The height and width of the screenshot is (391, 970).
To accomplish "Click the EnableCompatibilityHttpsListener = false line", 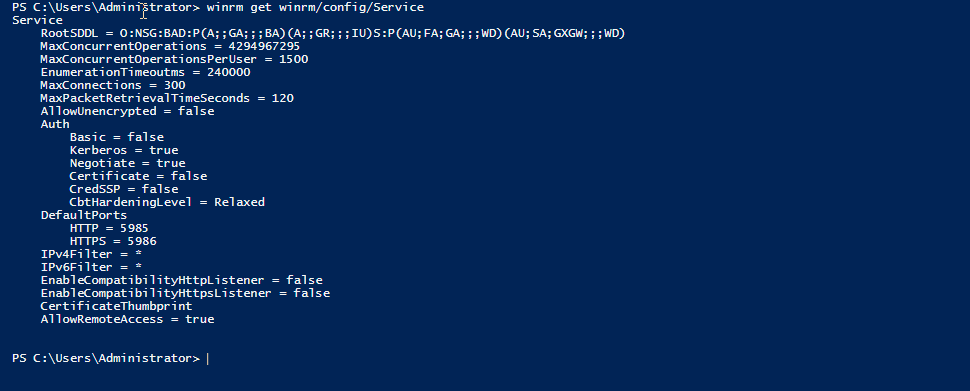I will (185, 293).
